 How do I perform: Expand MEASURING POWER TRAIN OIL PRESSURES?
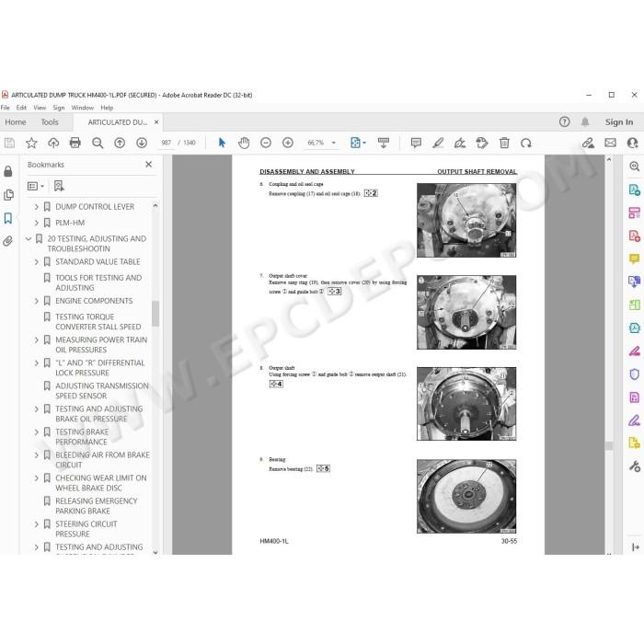click(36, 339)
